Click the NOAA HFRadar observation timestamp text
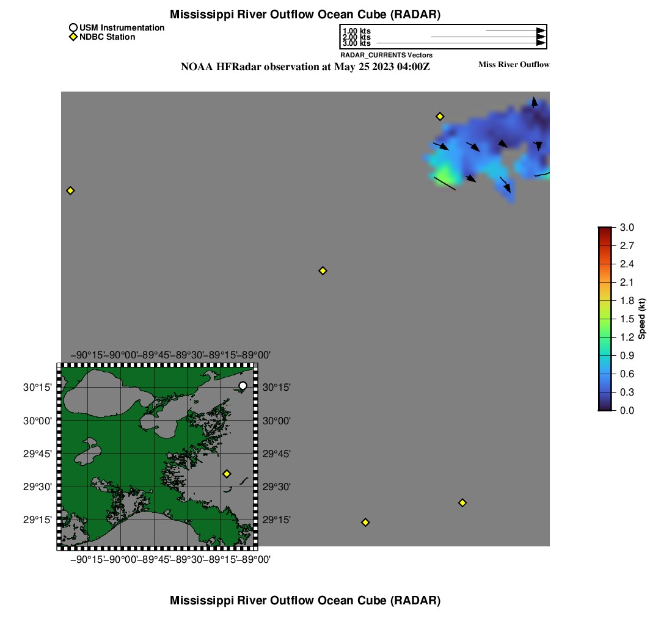672x641 pixels. pyautogui.click(x=305, y=67)
